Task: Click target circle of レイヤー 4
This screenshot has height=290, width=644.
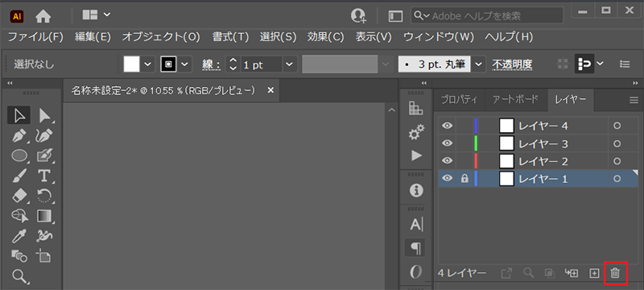Action: (x=617, y=126)
